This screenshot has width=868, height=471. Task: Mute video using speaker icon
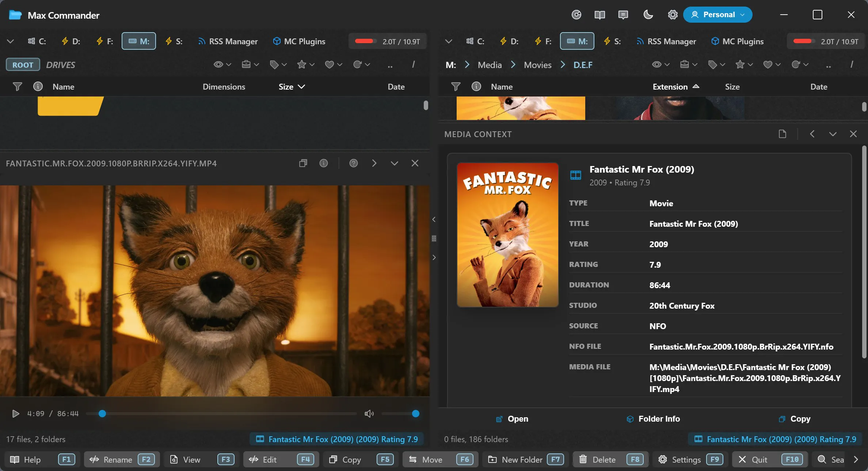[x=369, y=414]
